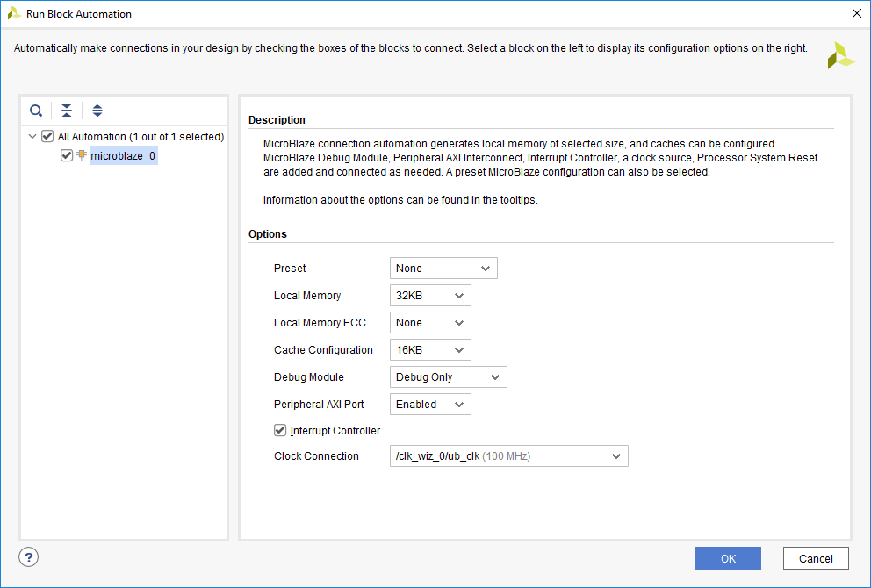Viewport: 871px width, 588px height.
Task: Open the Peripheral AXI Port dropdown
Action: [430, 405]
